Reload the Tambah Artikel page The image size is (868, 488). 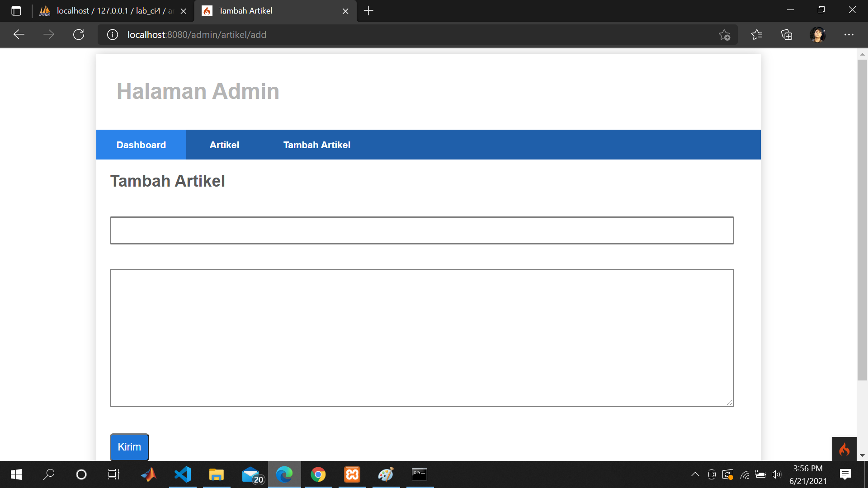coord(79,34)
